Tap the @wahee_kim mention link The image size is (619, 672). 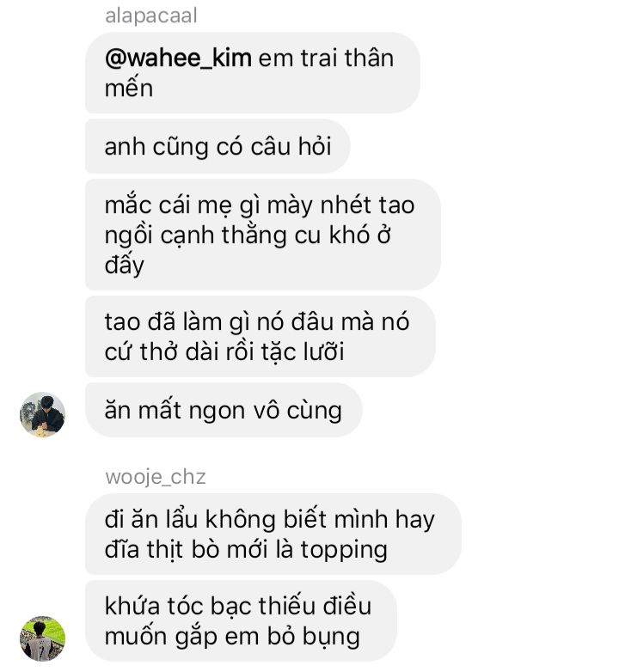178,58
